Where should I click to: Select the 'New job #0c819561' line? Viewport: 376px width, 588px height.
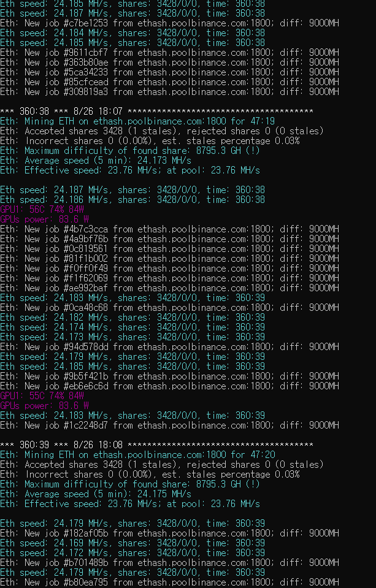[x=170, y=248]
